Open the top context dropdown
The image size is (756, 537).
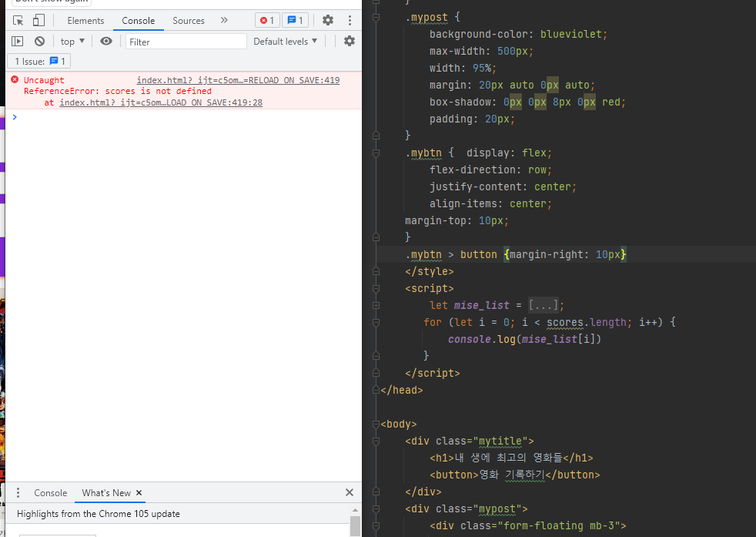click(73, 42)
